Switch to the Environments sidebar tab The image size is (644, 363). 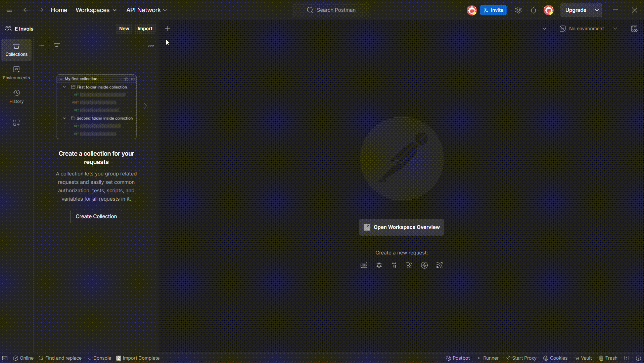[16, 73]
